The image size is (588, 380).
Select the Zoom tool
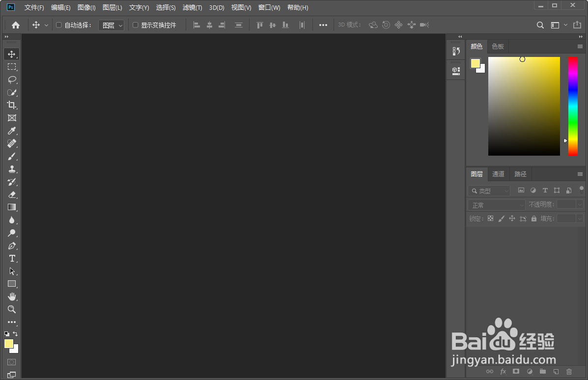(x=12, y=309)
